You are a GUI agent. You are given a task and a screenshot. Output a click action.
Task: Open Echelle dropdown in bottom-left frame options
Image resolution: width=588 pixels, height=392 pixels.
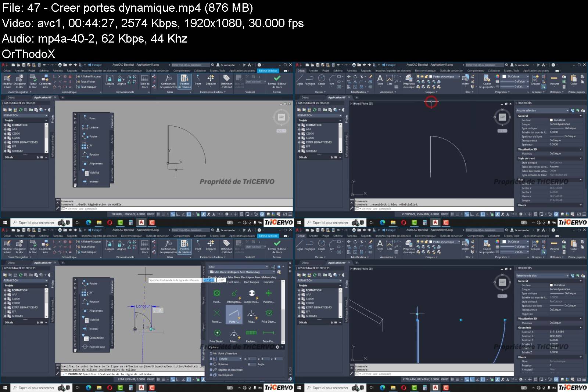point(230,359)
